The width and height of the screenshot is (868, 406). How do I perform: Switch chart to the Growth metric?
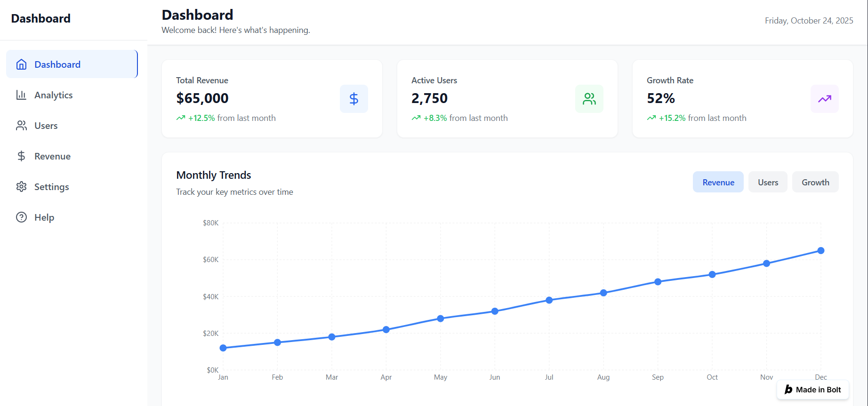tap(815, 183)
